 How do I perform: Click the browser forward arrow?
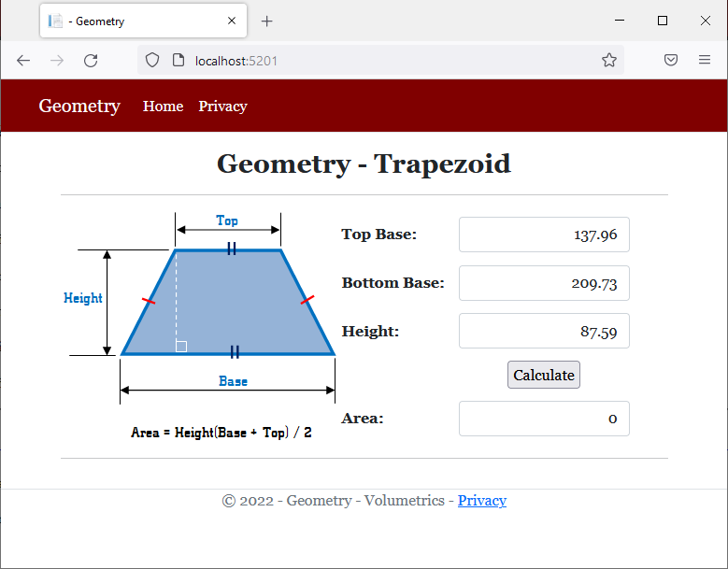click(57, 61)
